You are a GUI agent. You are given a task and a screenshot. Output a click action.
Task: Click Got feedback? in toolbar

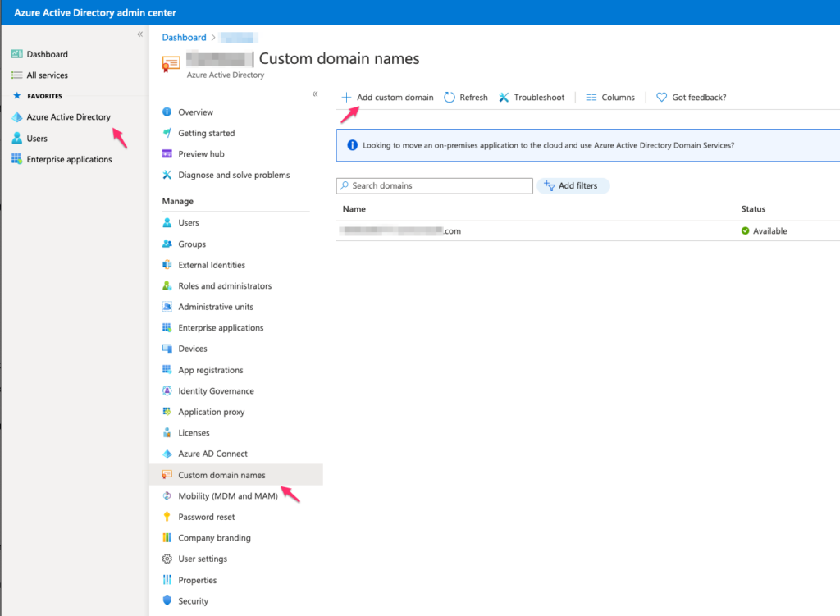692,97
